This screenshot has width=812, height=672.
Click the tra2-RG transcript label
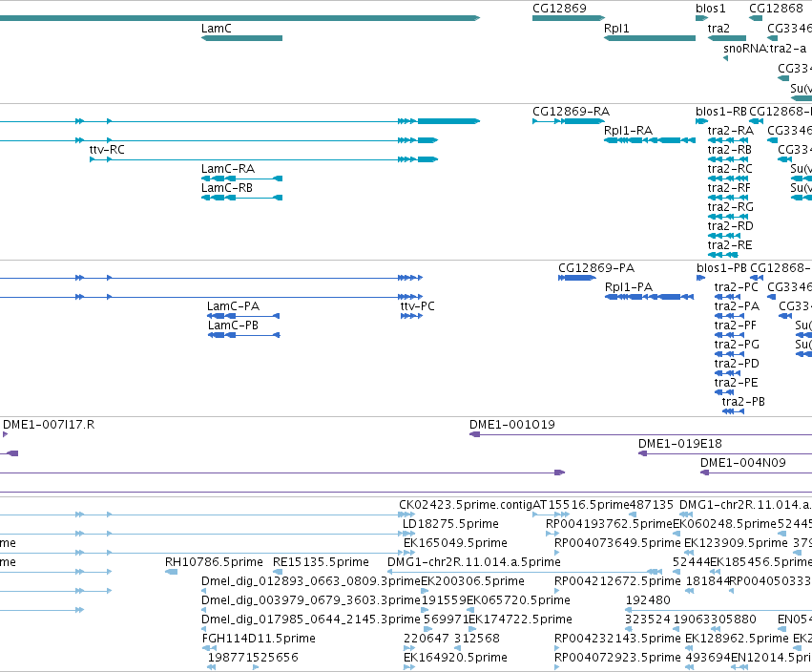731,207
